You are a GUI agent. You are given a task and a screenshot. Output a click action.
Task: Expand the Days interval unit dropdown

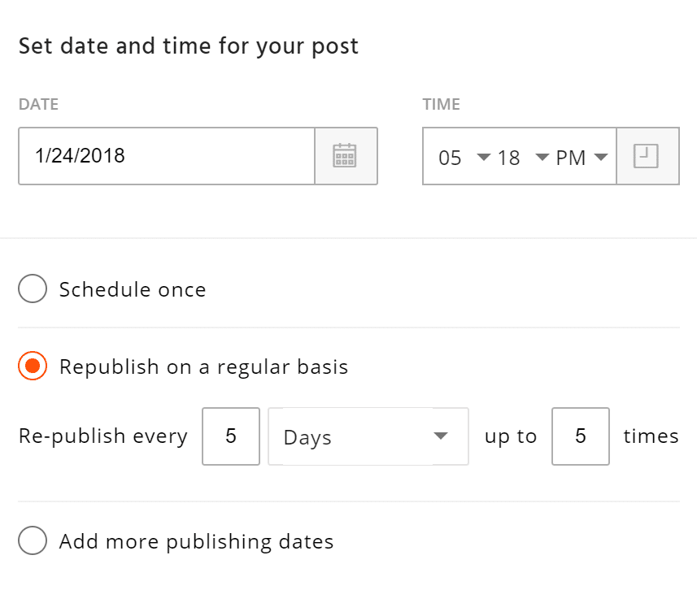(x=368, y=436)
